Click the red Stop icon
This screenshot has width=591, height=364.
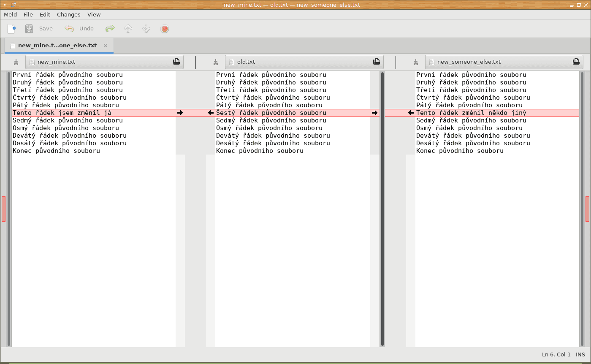[x=165, y=29]
